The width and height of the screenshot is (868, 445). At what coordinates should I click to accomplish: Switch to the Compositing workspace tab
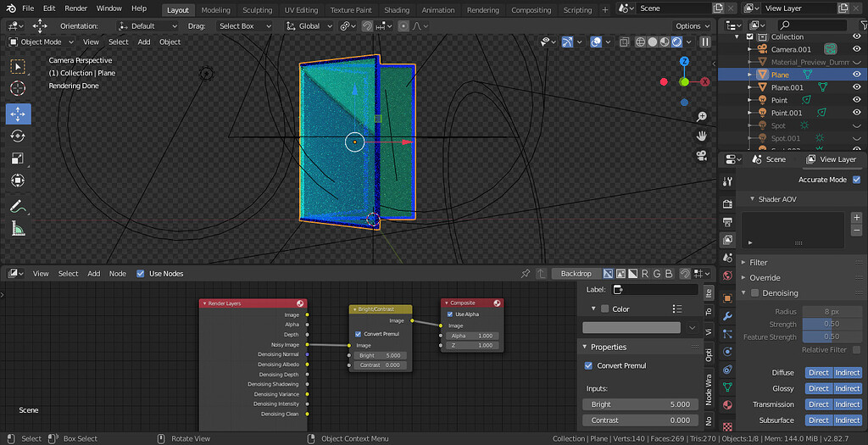pos(531,10)
